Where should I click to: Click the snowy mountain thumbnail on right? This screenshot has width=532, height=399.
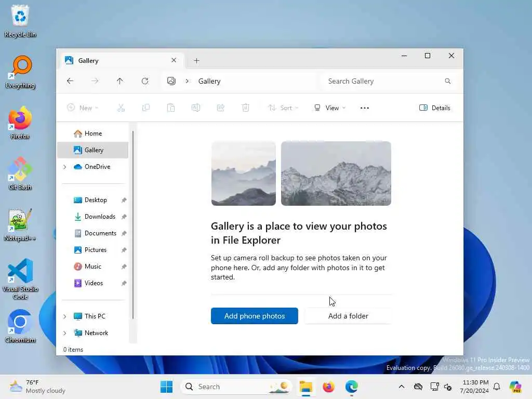click(x=336, y=174)
